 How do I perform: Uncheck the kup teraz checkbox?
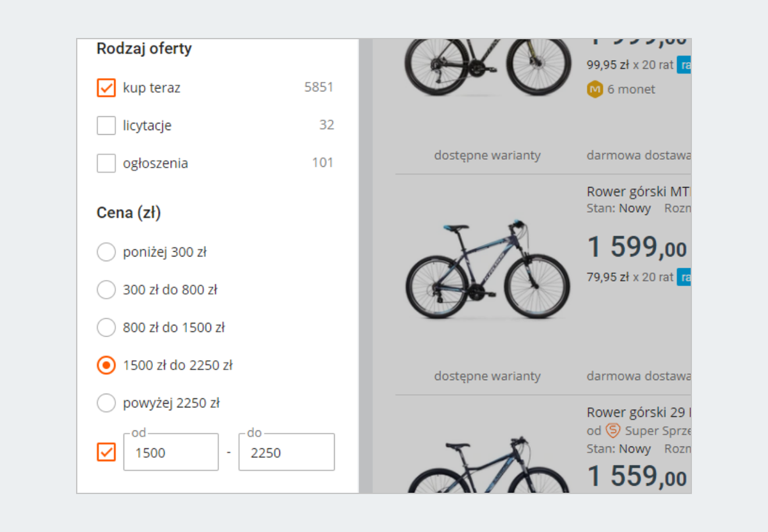click(106, 88)
